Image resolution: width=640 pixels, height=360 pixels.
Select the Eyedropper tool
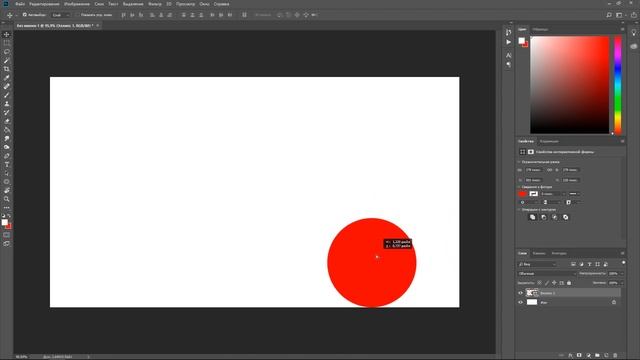tap(7, 78)
